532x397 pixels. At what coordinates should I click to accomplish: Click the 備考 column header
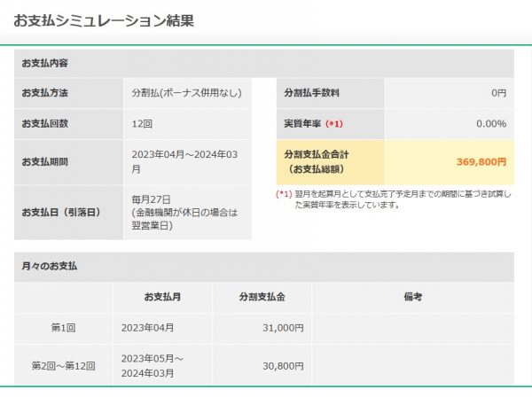tap(413, 297)
